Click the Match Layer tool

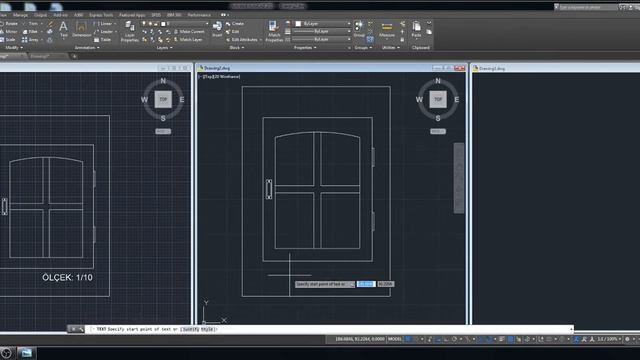click(x=188, y=40)
